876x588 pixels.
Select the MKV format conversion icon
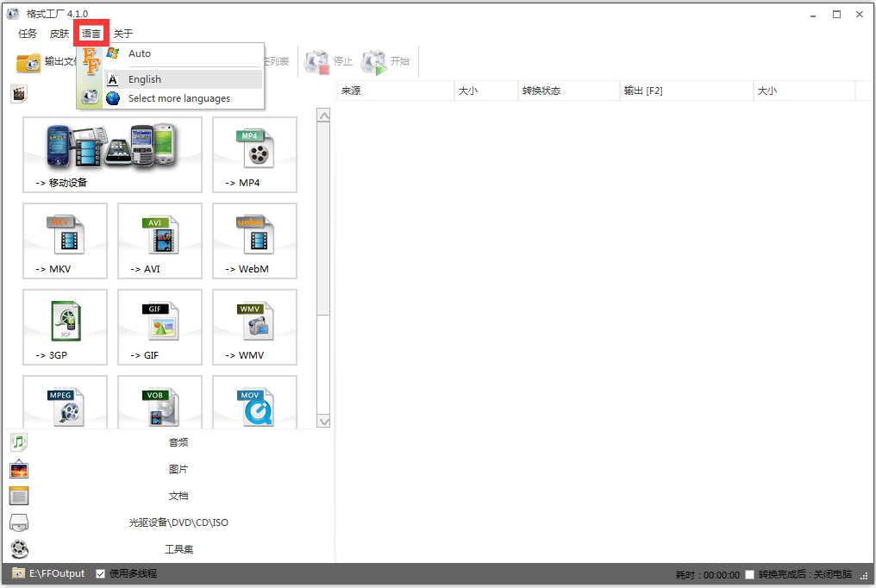[65, 241]
